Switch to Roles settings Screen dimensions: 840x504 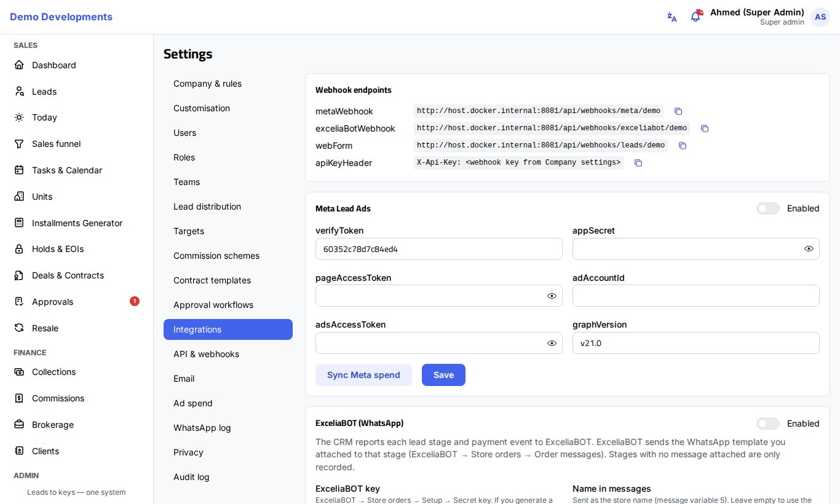click(228, 157)
